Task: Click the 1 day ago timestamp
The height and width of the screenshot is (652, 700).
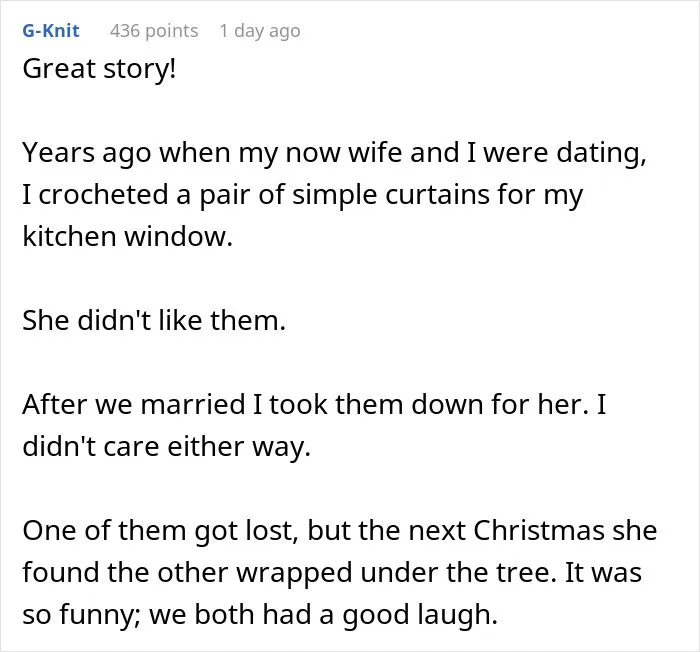Action: pos(260,31)
